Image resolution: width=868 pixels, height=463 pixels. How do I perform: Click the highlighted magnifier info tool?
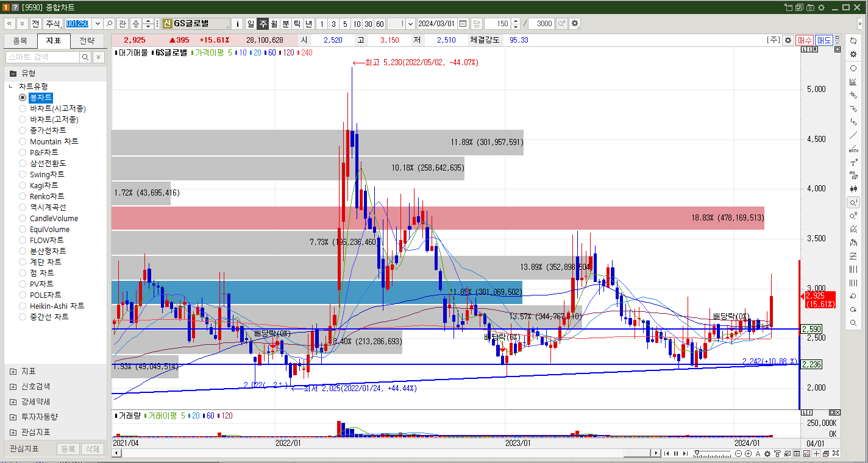pyautogui.click(x=853, y=202)
